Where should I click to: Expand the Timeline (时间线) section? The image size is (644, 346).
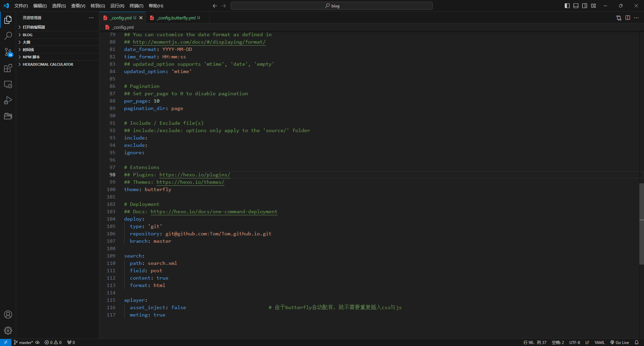(58, 50)
